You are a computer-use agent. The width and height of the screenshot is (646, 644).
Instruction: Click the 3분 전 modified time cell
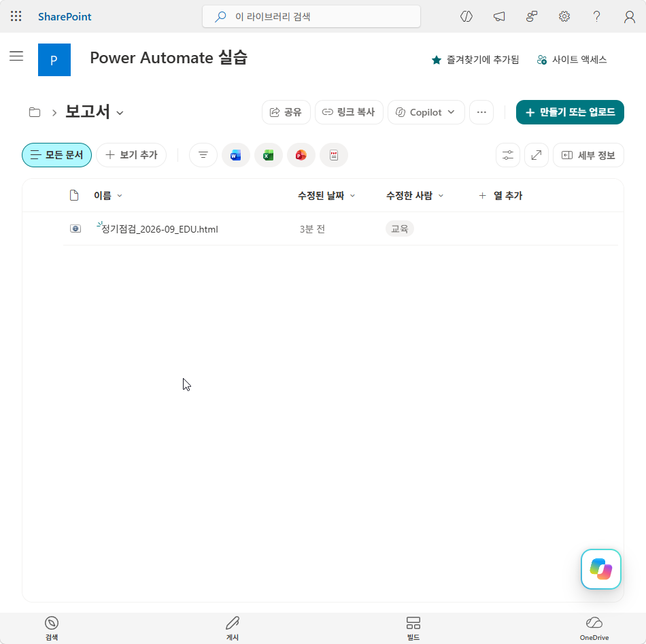click(x=312, y=229)
